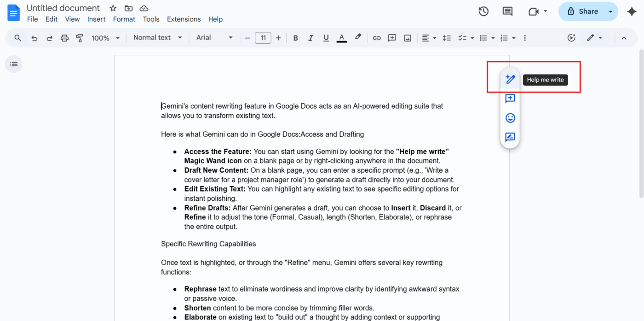This screenshot has width=644, height=321.
Task: Click the paint format tool
Action: tap(79, 38)
